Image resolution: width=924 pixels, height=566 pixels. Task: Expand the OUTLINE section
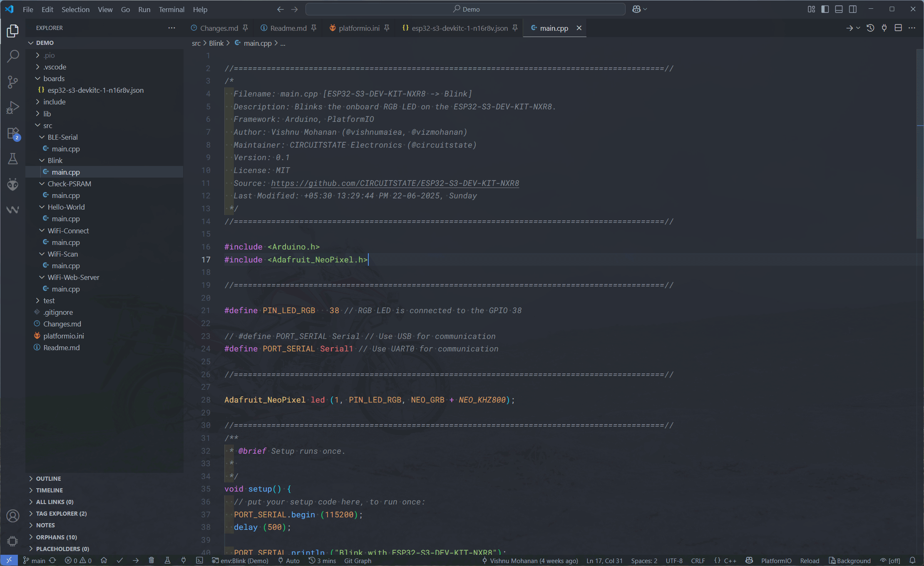point(48,479)
